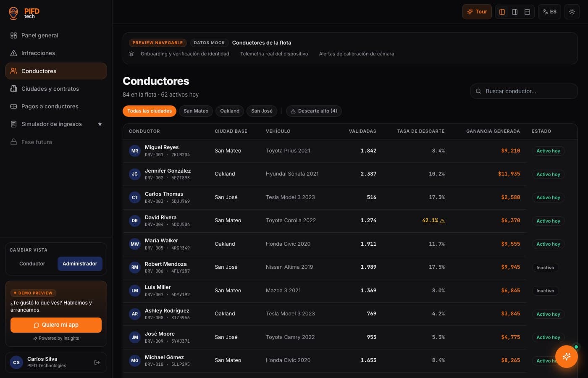The height and width of the screenshot is (378, 588).
Task: Open Panel general in sidebar
Action: pos(56,35)
